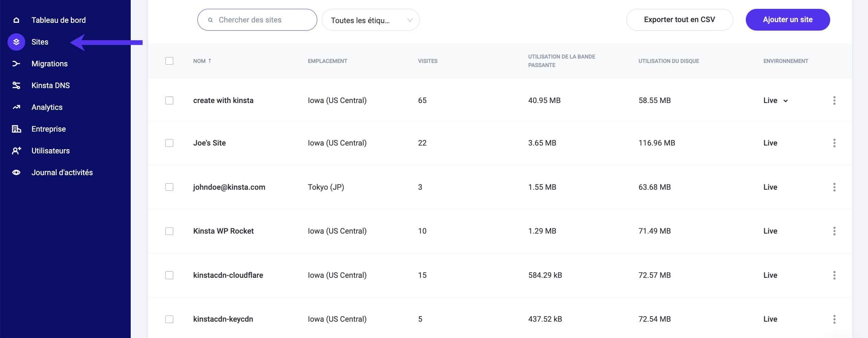Click the Analytics chart icon
Screen dimensions: 868x338
[x=16, y=107]
